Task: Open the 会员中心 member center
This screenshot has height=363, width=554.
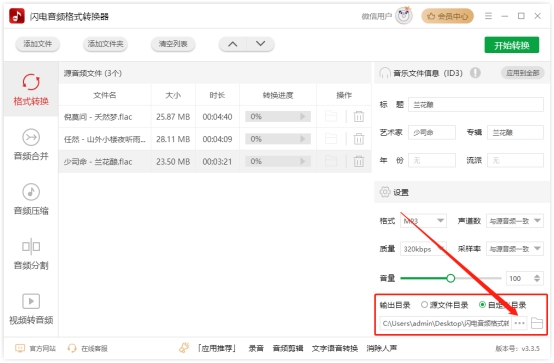Action: (x=447, y=16)
